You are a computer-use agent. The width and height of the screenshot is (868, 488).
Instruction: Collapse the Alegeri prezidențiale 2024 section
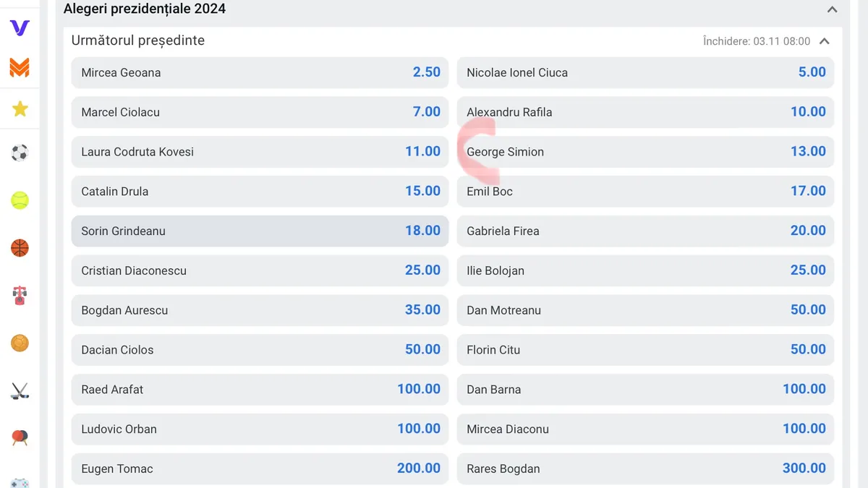click(832, 9)
